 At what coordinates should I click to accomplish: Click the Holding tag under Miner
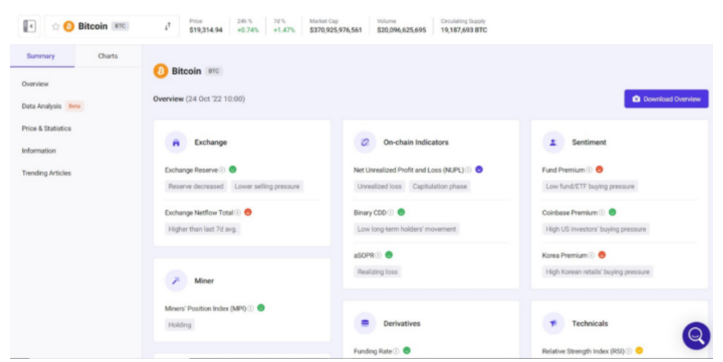(x=180, y=325)
